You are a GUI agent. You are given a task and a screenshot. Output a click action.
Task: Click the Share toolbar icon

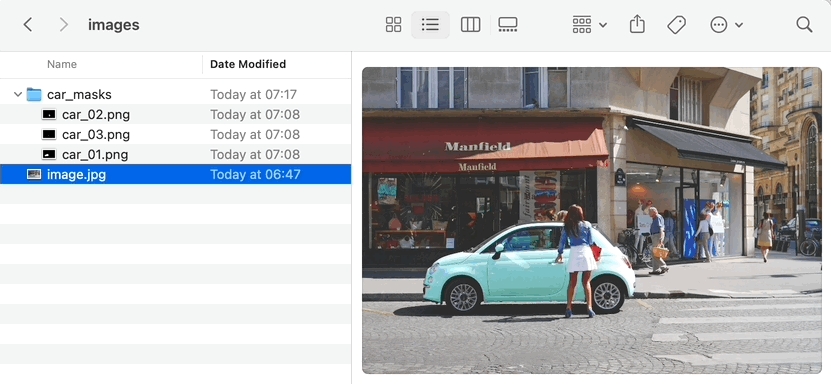pyautogui.click(x=637, y=24)
